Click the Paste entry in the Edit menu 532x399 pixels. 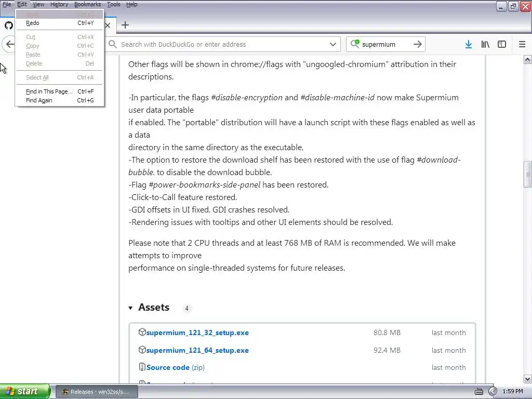(60, 55)
